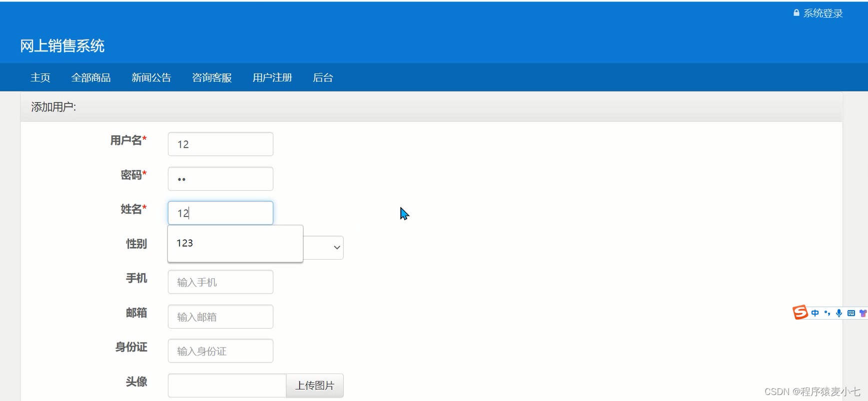The image size is (868, 401).
Task: Open the 新闻公告 menu item
Action: 151,77
